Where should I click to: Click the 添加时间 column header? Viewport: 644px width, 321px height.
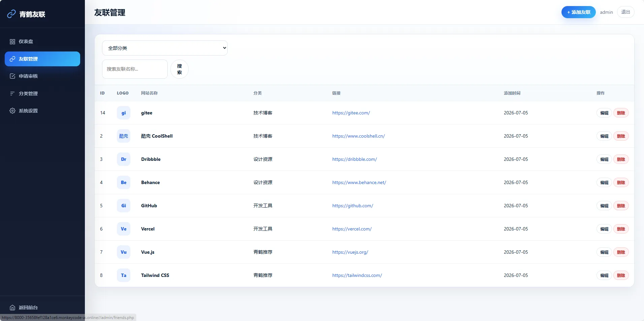[x=512, y=93]
